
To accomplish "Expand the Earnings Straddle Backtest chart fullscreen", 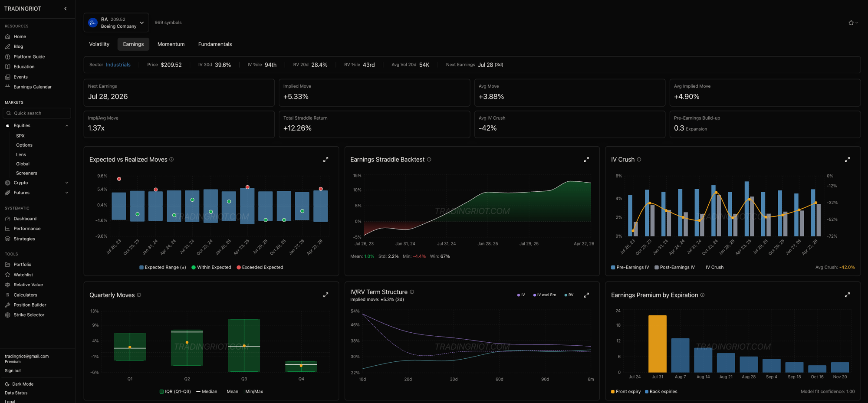I will (586, 160).
